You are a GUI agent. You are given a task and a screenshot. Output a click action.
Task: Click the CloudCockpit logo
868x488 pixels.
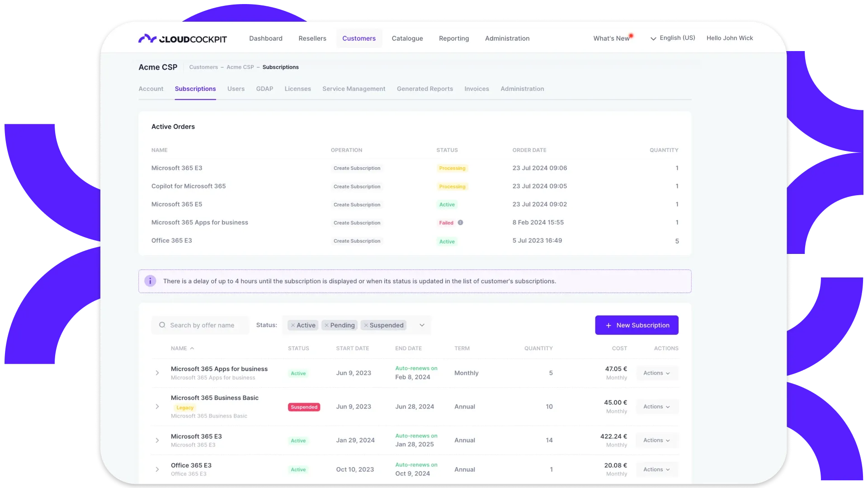[183, 39]
